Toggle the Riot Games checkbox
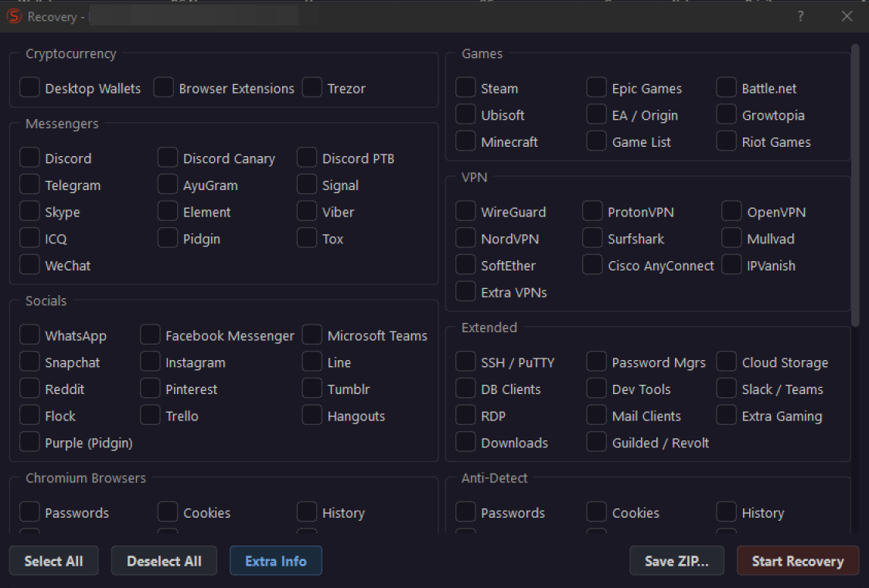 (x=726, y=141)
